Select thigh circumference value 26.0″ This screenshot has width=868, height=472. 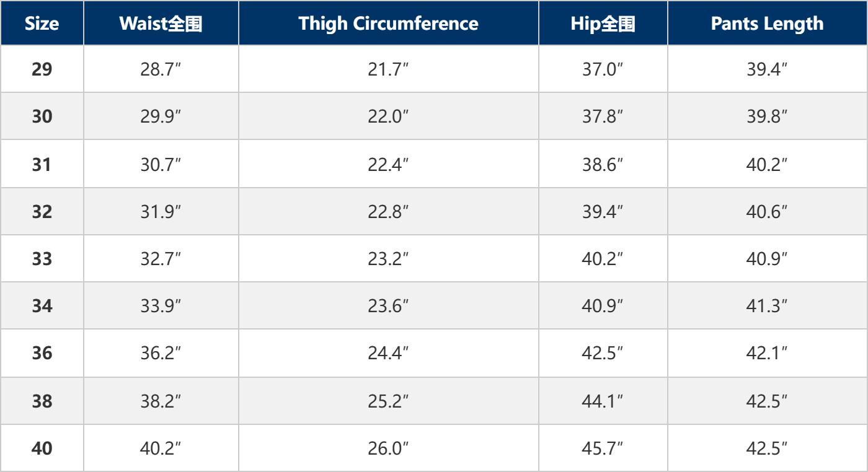coord(388,447)
